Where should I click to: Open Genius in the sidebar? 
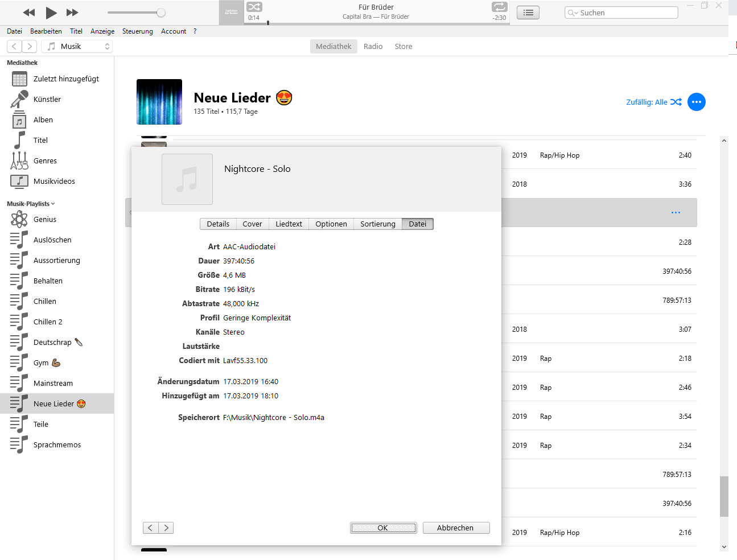click(x=45, y=220)
